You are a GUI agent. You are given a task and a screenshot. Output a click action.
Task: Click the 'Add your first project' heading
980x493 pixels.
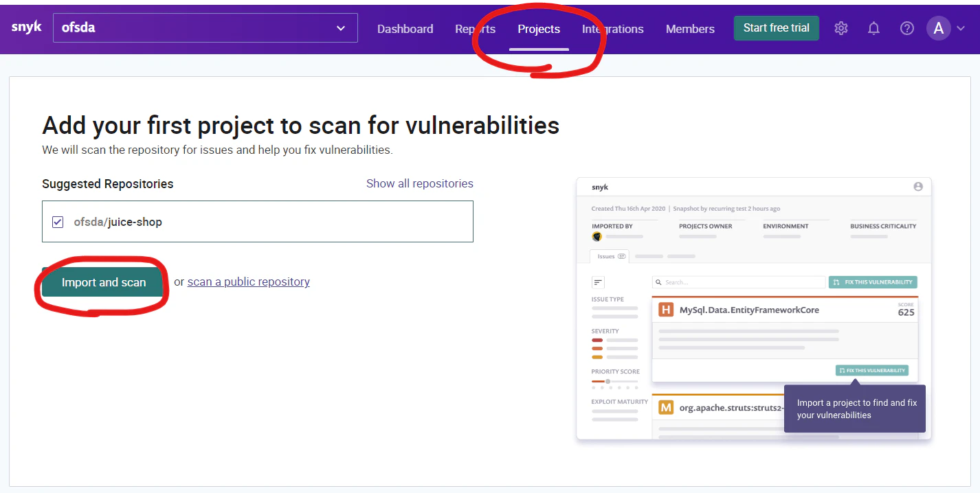pos(301,126)
